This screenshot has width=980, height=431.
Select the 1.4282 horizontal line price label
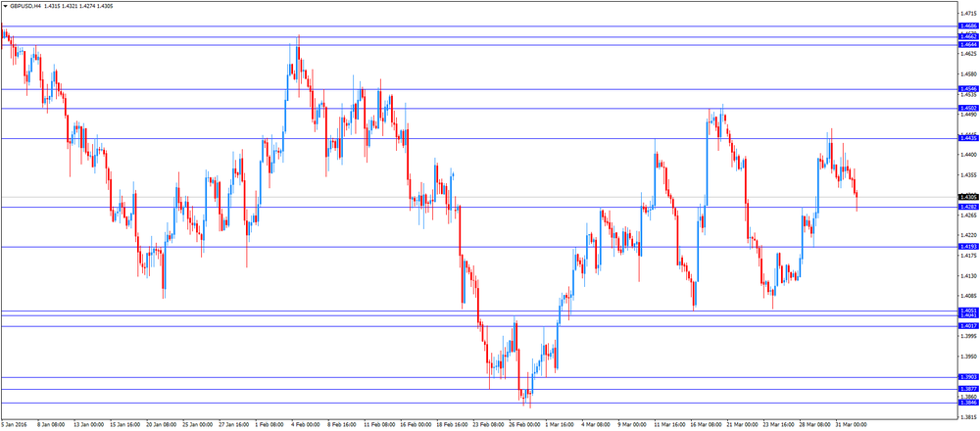(x=968, y=207)
